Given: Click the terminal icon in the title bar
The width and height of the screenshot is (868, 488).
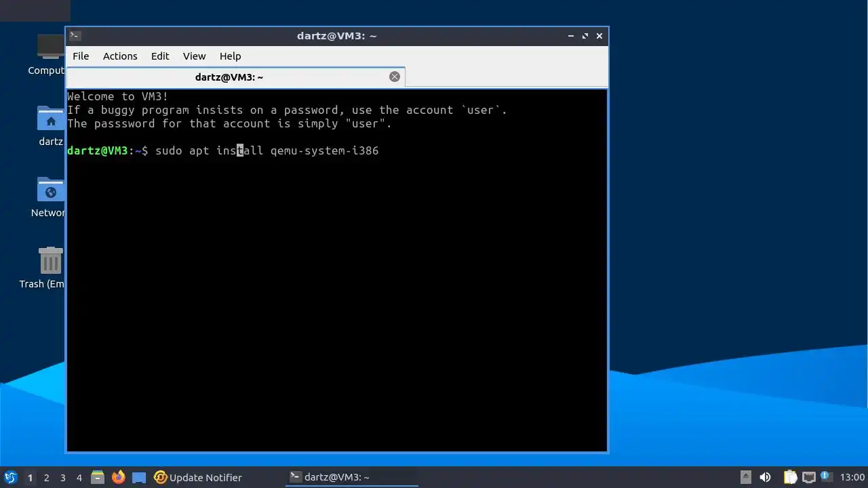Looking at the screenshot, I should (x=75, y=36).
